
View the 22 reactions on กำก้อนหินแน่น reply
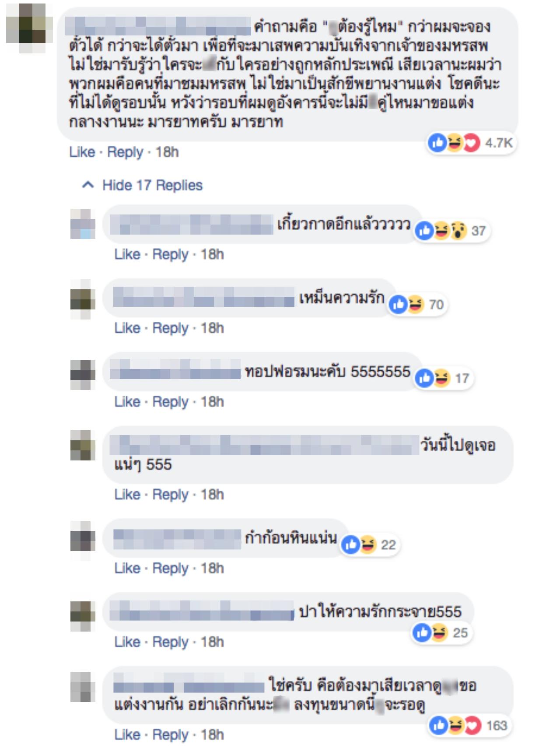click(369, 544)
